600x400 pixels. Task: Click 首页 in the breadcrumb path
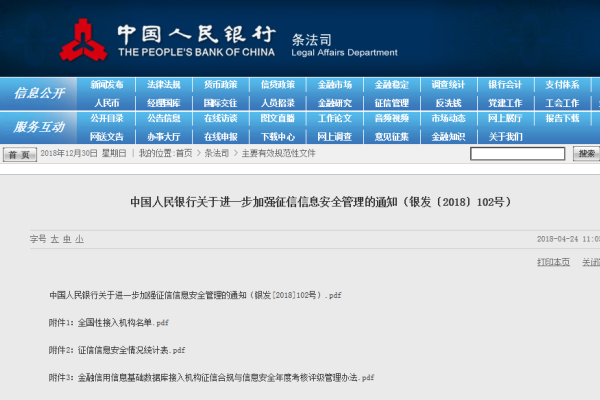[x=184, y=153]
